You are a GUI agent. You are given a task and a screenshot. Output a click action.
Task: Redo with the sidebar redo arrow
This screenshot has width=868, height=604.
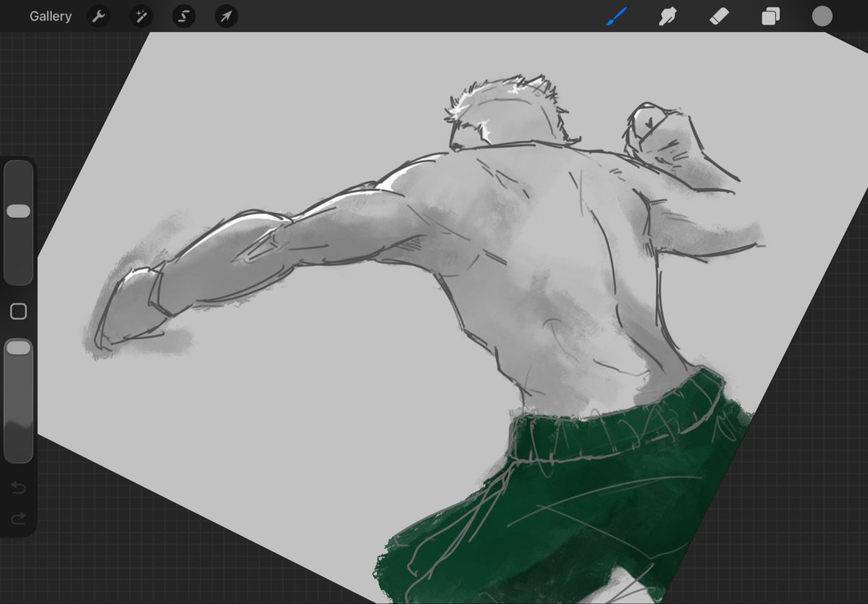pos(18,519)
